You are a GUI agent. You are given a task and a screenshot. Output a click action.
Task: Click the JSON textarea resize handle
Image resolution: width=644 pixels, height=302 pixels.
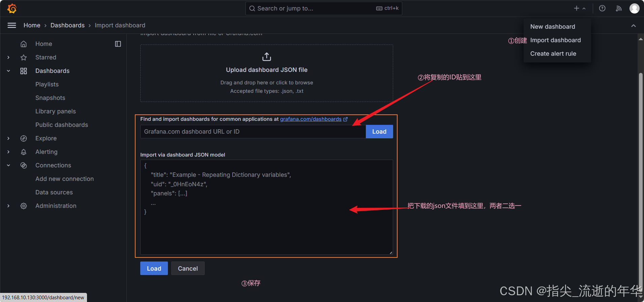pos(391,252)
